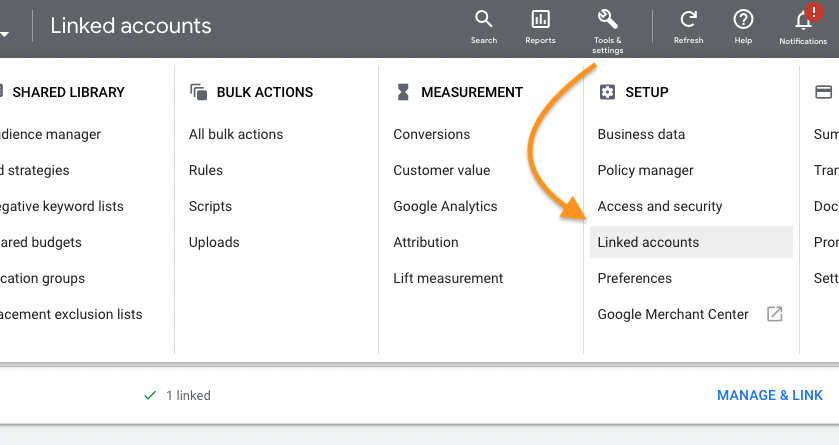Click the Tools & settings wrench icon

coord(607,20)
